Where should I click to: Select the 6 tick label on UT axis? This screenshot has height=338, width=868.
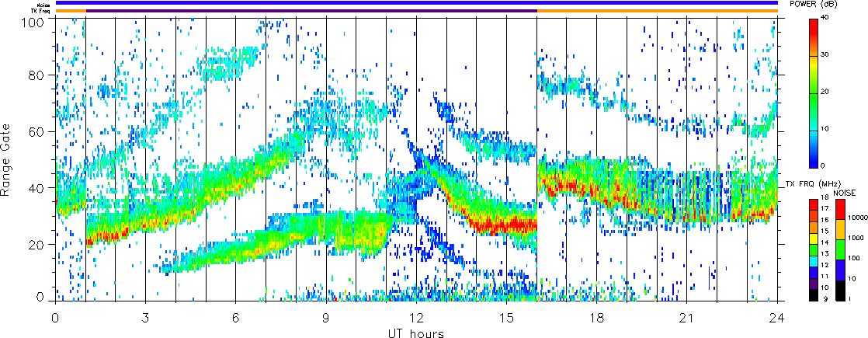point(236,318)
